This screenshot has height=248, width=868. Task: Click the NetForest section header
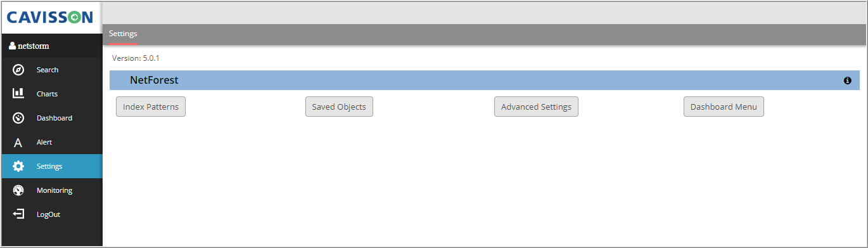[485, 81]
